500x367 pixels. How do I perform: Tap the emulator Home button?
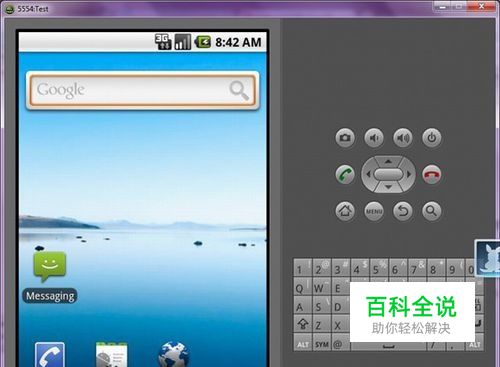pyautogui.click(x=345, y=211)
